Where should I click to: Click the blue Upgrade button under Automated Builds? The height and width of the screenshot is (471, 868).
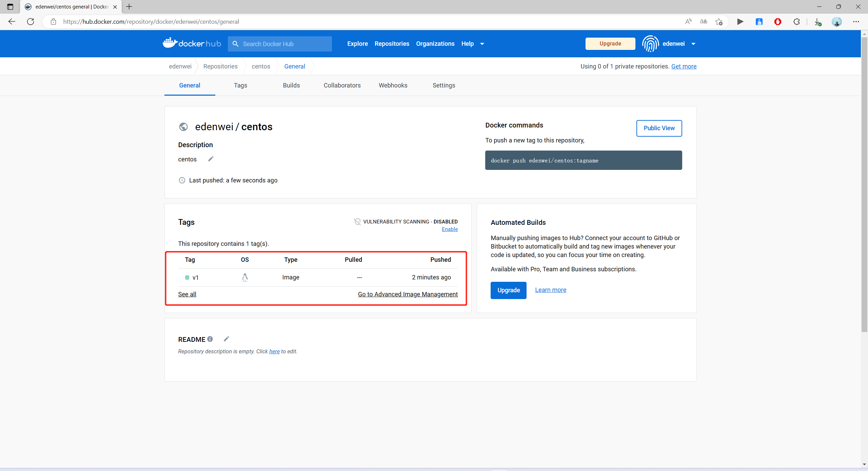[x=508, y=290]
